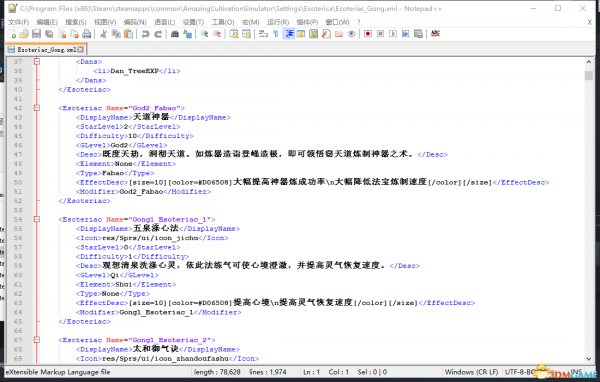Click the Copy toolbar icon
600x382 pixels.
(x=116, y=34)
